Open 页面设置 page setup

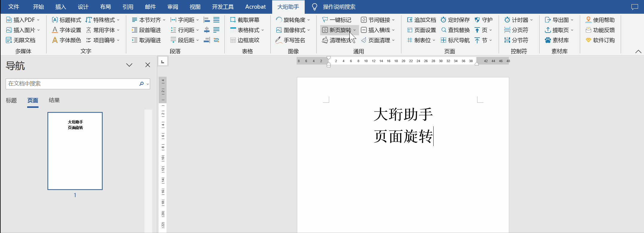click(421, 30)
